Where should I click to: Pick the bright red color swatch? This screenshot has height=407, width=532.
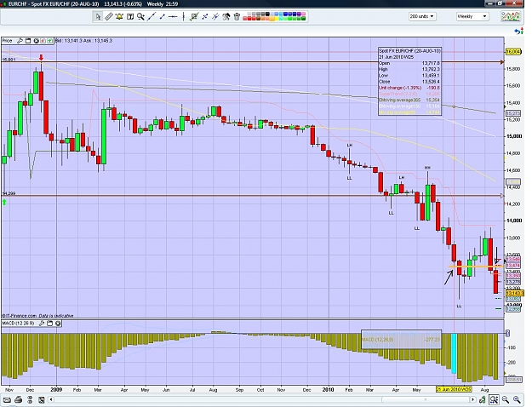click(249, 19)
